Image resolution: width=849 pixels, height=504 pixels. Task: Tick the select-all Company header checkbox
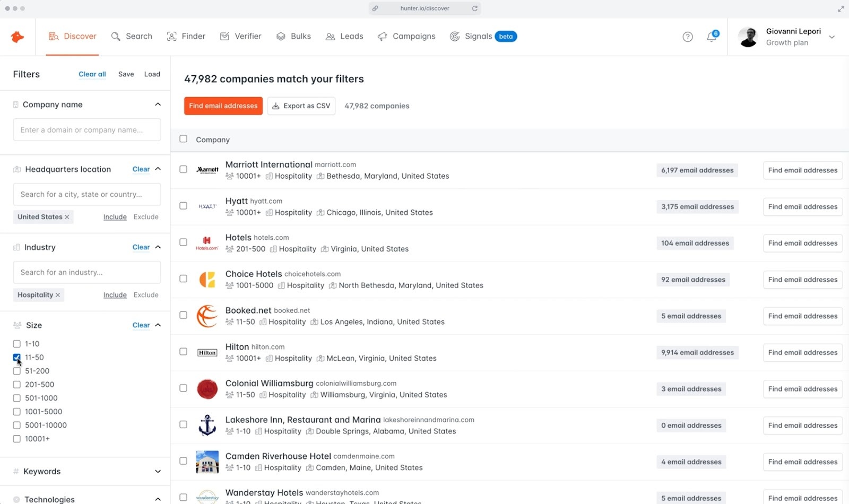(x=183, y=139)
